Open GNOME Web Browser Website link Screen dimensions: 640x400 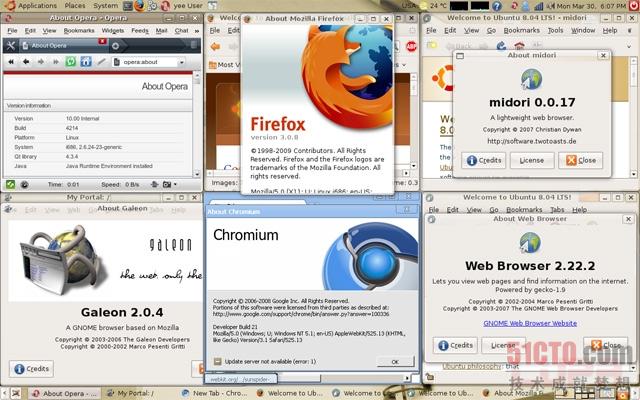click(x=530, y=323)
